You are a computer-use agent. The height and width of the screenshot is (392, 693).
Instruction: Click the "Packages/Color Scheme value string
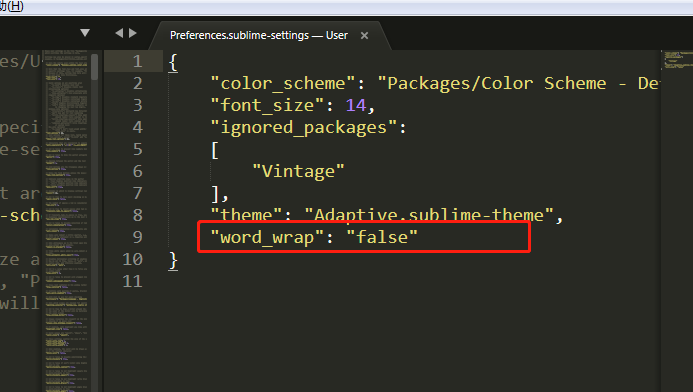[x=519, y=84]
